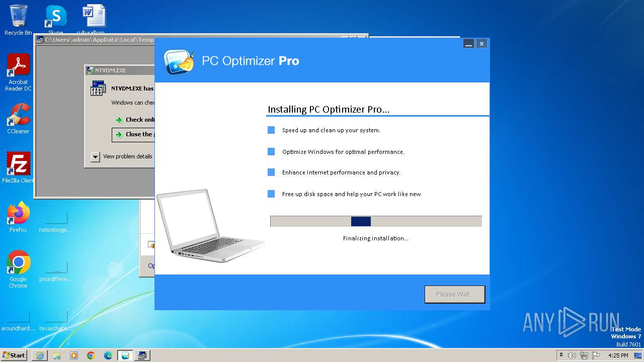Minimize the PC Optimizer Pro installer

[468, 44]
